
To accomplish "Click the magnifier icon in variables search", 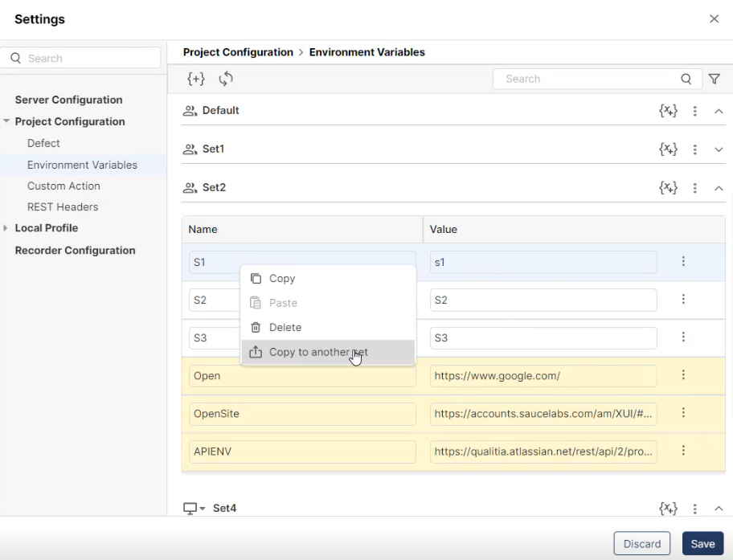I will [686, 79].
